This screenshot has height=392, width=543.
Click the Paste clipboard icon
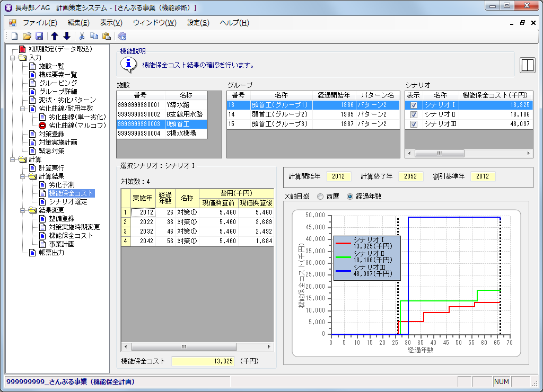107,37
